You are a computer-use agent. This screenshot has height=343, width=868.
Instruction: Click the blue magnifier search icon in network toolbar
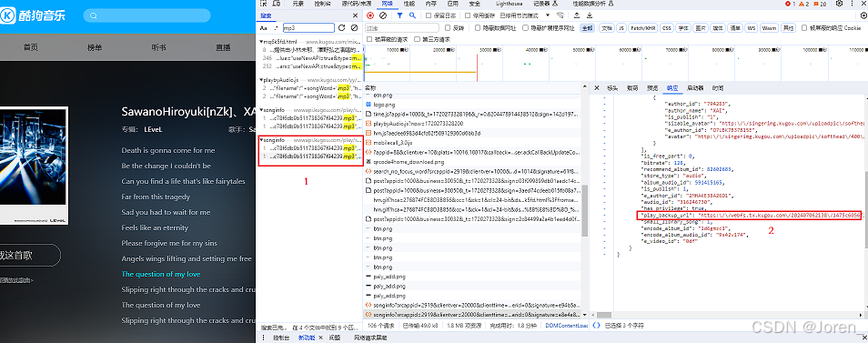coord(412,15)
